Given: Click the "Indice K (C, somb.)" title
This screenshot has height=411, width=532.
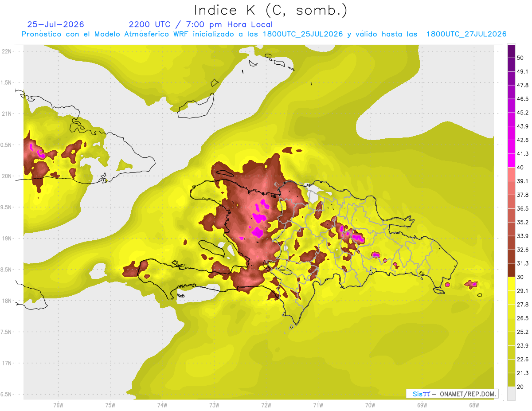Looking at the screenshot, I should click(270, 10).
